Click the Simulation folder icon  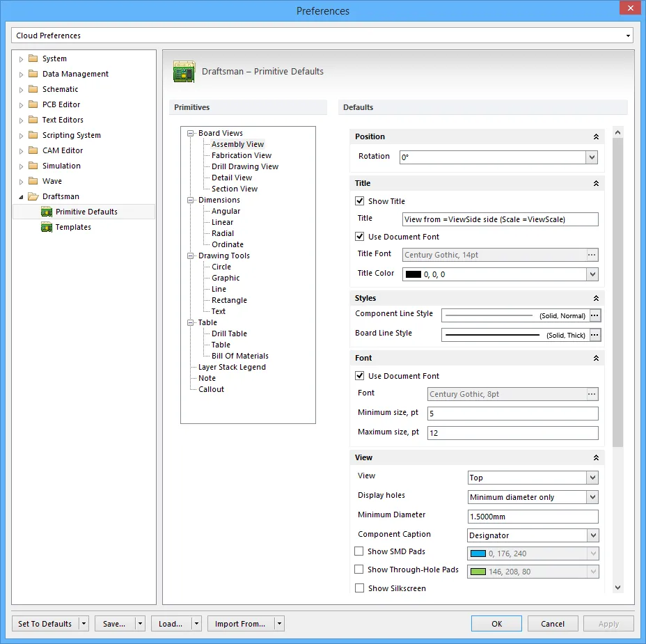tap(33, 166)
